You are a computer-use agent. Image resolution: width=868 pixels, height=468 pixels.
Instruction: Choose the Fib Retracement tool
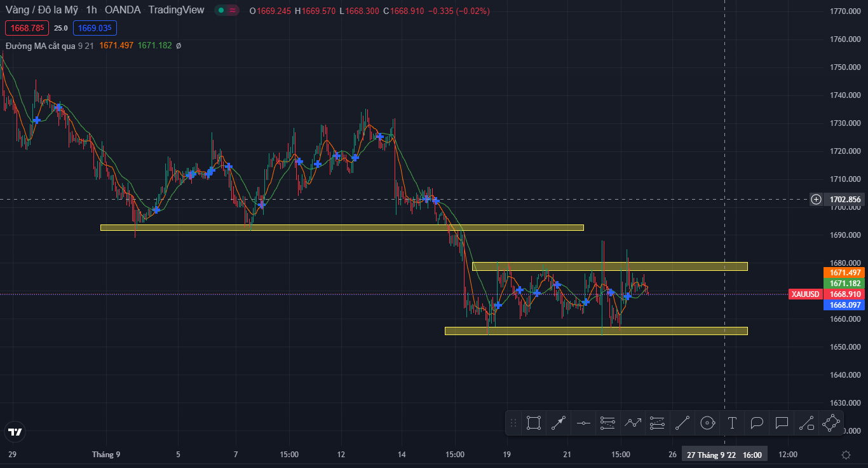pyautogui.click(x=608, y=423)
